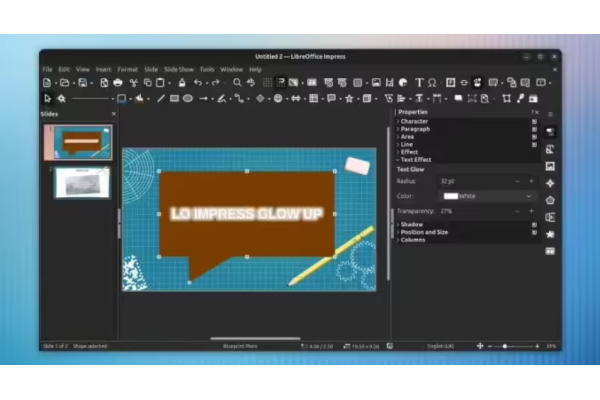The image size is (600, 400).
Task: Open Shadow section more options button
Action: 534,224
